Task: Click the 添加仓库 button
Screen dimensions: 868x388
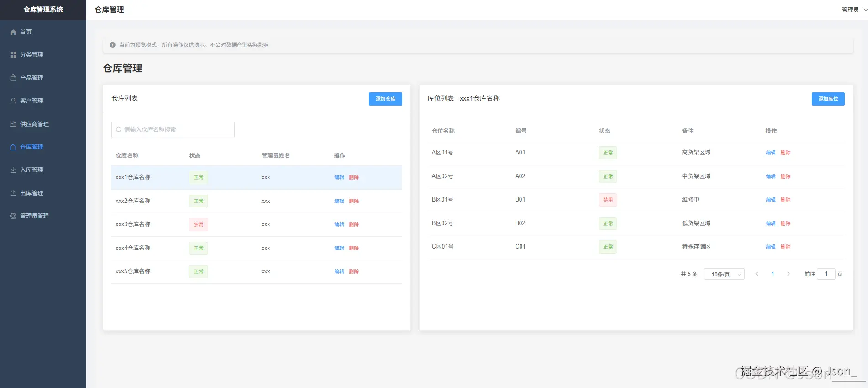Action: [x=385, y=99]
